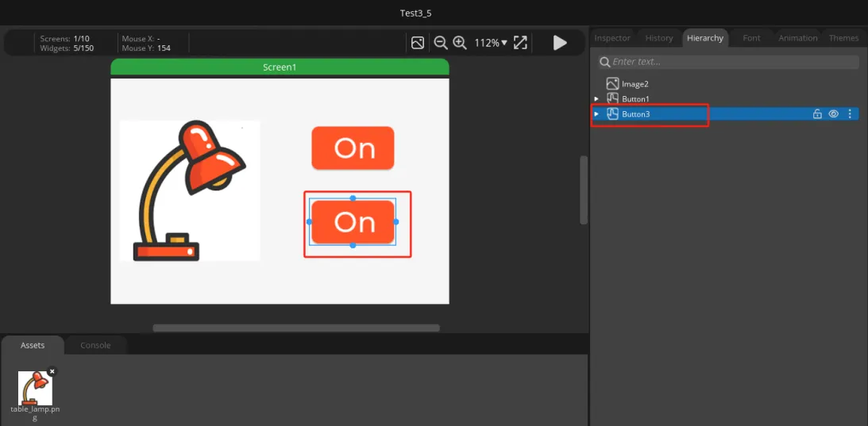Open the Font tab
Image resolution: width=868 pixels, height=426 pixels.
pos(752,38)
